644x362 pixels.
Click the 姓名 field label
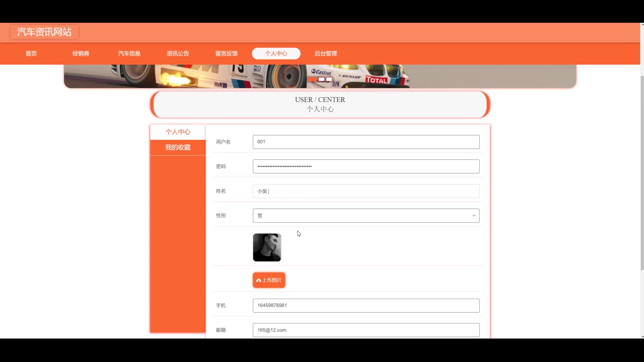(x=221, y=191)
